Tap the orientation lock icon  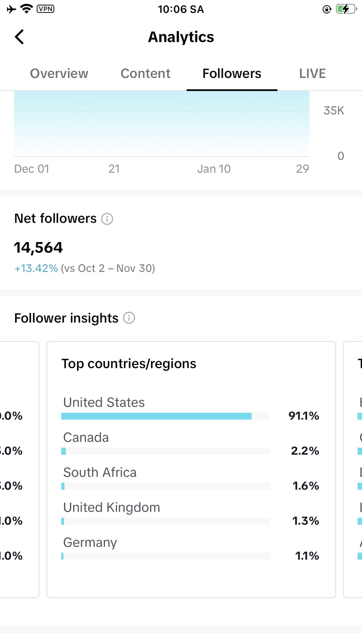tap(327, 9)
